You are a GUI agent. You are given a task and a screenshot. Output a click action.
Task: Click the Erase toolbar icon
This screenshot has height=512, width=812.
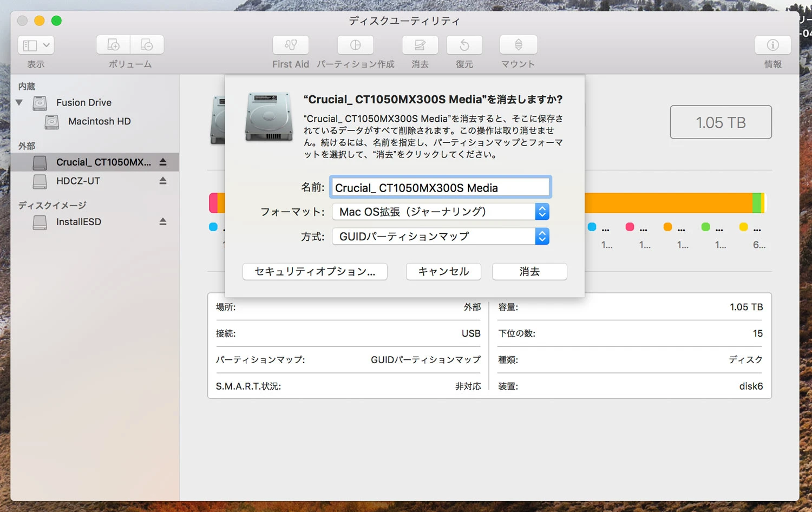420,45
